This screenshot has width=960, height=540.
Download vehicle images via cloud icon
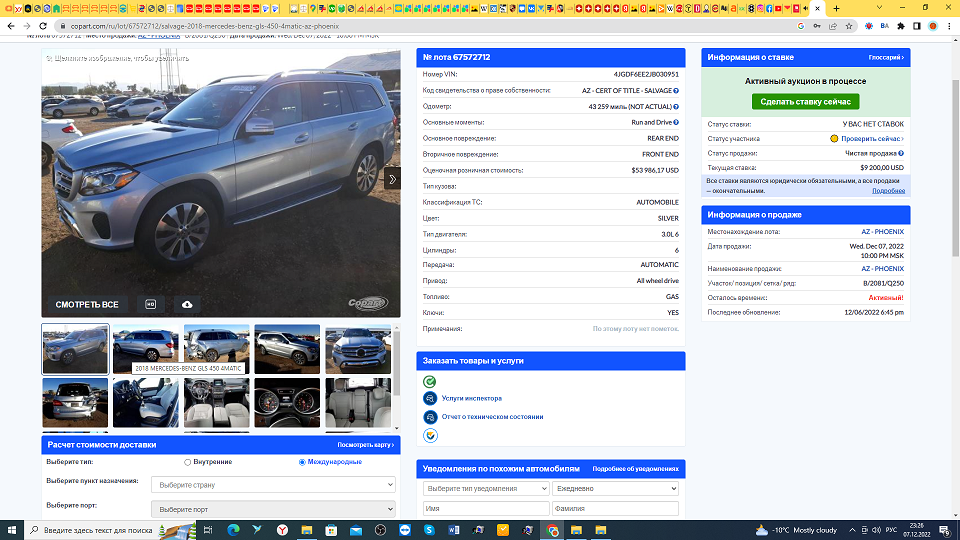tap(187, 304)
